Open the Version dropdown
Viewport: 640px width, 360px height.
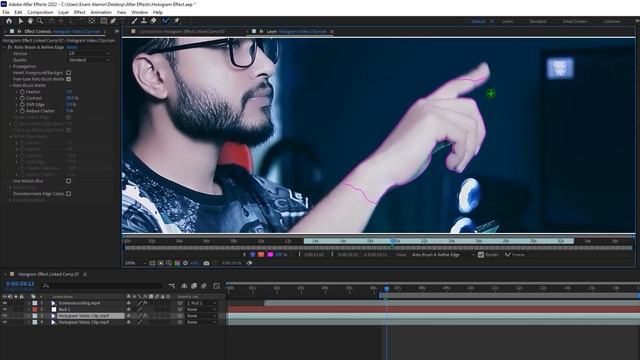point(89,53)
